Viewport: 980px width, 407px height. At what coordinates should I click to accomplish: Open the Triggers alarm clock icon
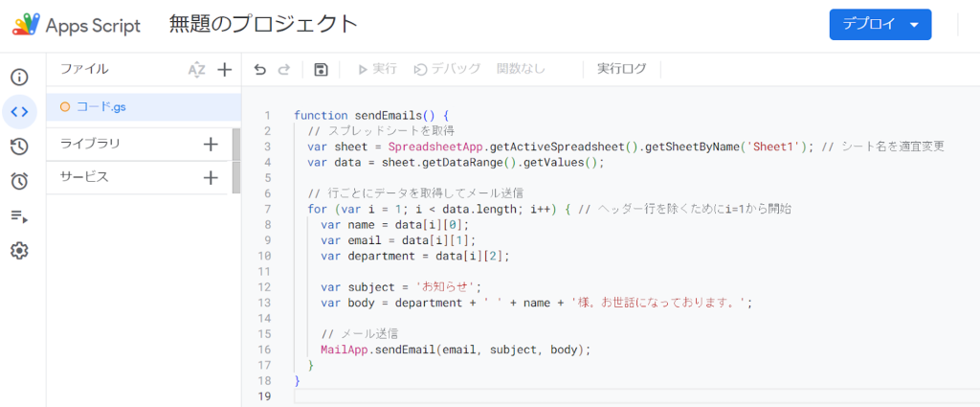(19, 181)
